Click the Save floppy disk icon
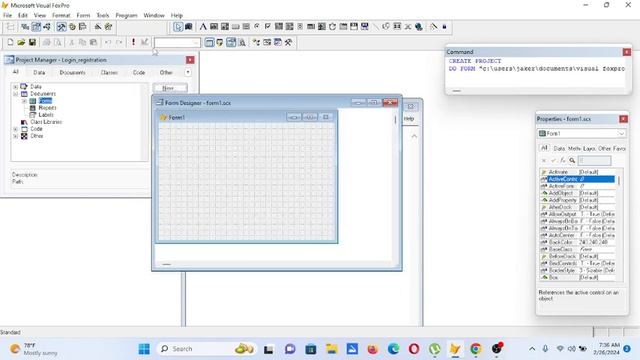Image resolution: width=640 pixels, height=360 pixels. 32,42
